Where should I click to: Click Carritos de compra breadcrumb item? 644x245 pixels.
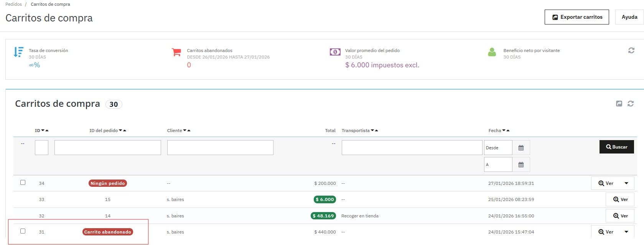[50, 4]
